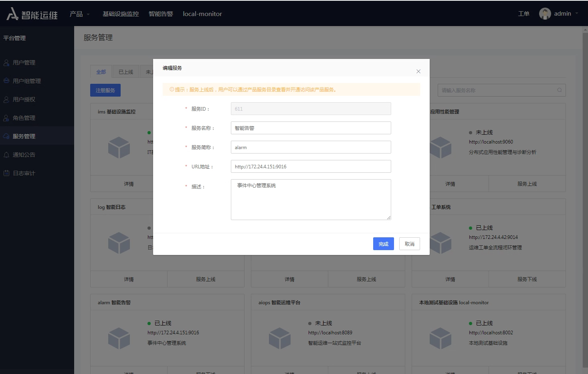Viewport: 588px width, 374px height.
Task: Click the disabled 服务ID field
Action: (311, 109)
